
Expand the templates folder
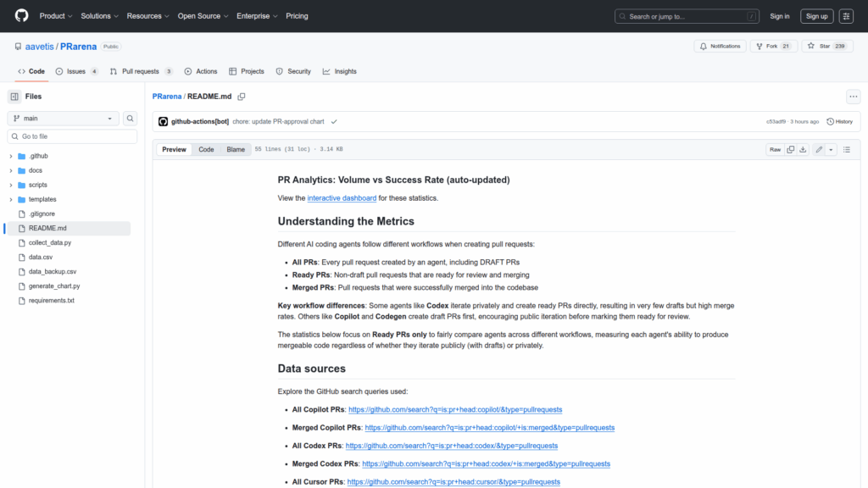coord(10,199)
